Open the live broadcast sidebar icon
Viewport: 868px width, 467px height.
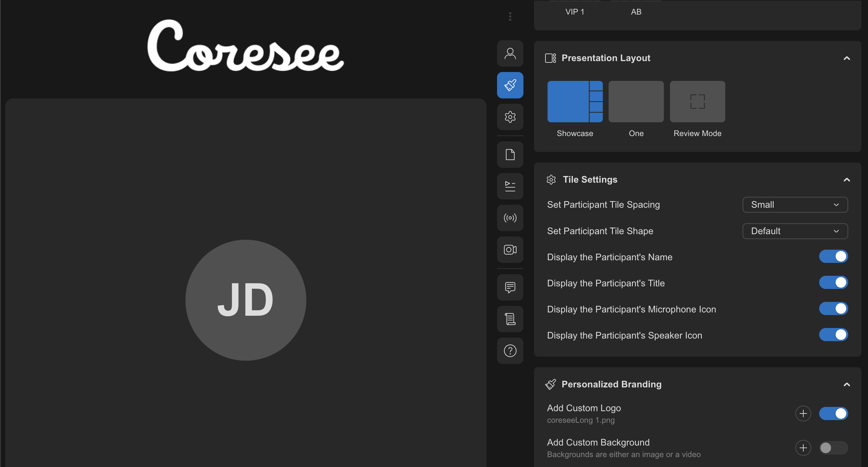[510, 218]
